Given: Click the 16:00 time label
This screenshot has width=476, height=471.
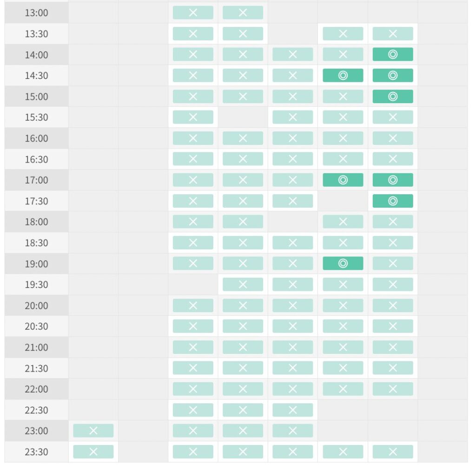Looking at the screenshot, I should [36, 138].
